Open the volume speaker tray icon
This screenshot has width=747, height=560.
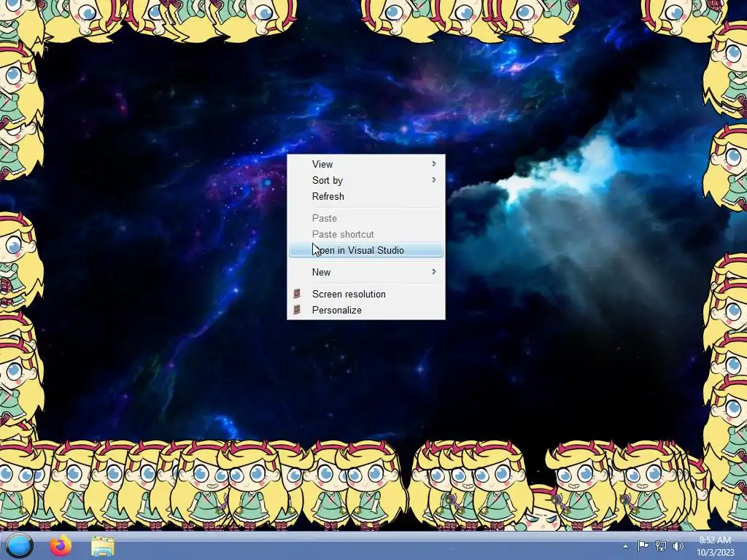[678, 546]
